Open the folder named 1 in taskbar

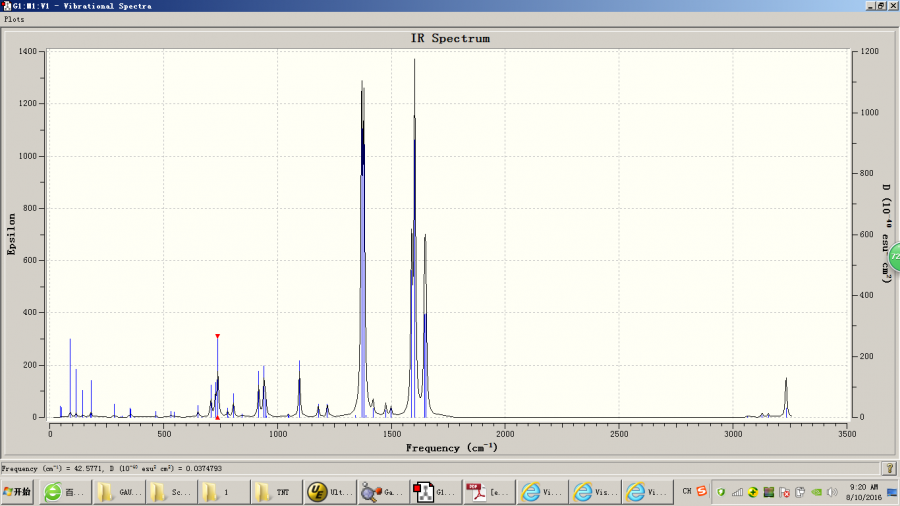point(224,492)
